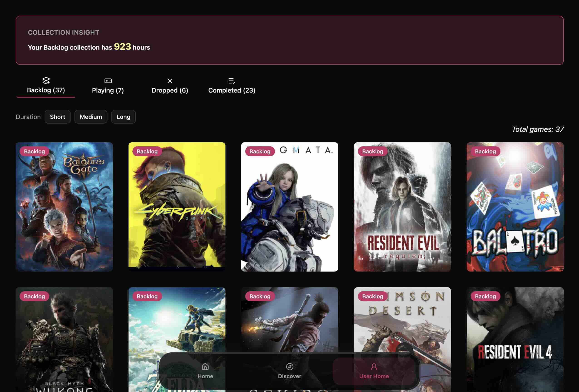Click the Completed checklist icon
The width and height of the screenshot is (579, 392).
click(x=232, y=81)
